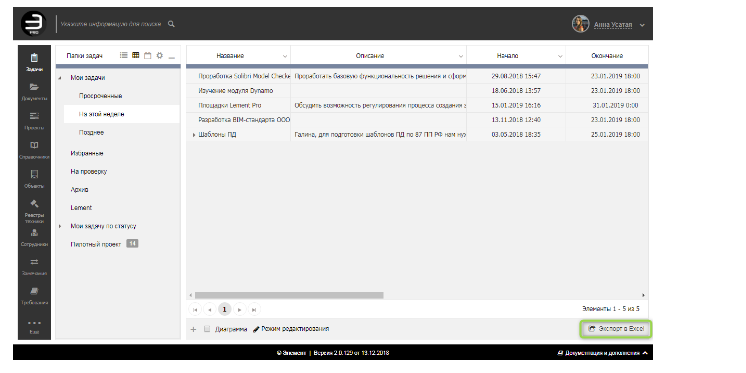This screenshot has width=746, height=373.
Task: Switch task folders to list view icon
Action: (x=124, y=55)
